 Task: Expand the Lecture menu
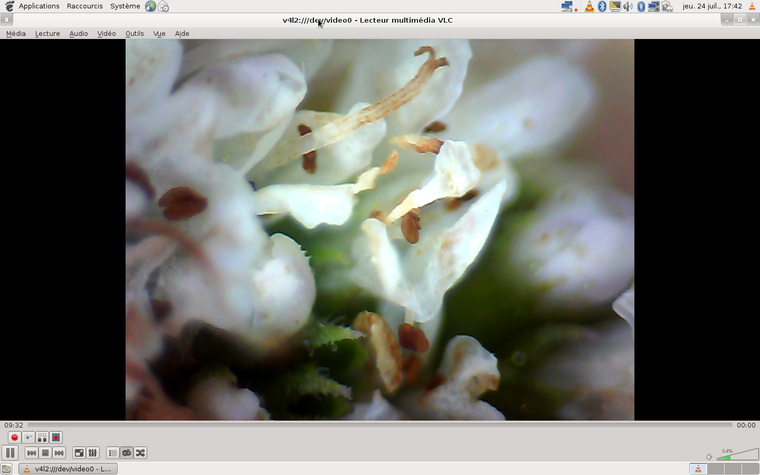[47, 33]
